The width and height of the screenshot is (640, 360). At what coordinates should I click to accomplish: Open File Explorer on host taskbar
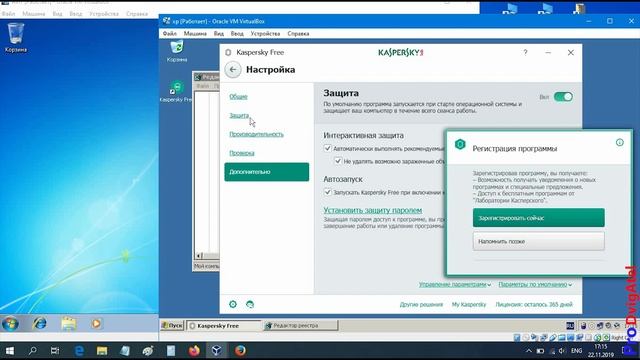102,351
